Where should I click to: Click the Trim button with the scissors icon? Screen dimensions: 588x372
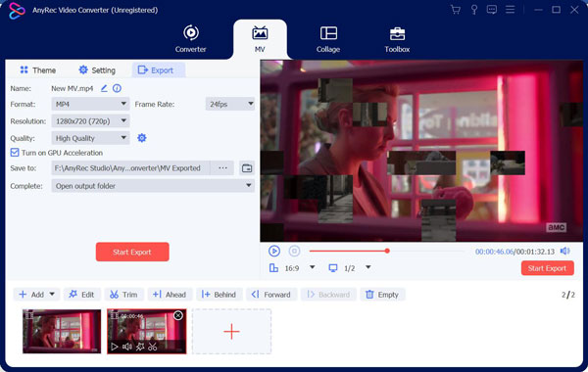(123, 295)
